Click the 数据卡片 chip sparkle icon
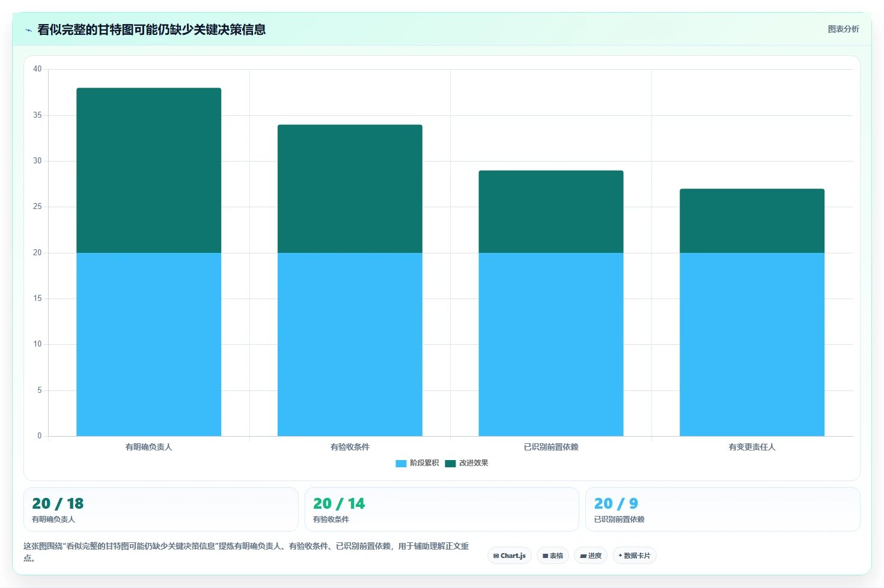 click(x=620, y=556)
